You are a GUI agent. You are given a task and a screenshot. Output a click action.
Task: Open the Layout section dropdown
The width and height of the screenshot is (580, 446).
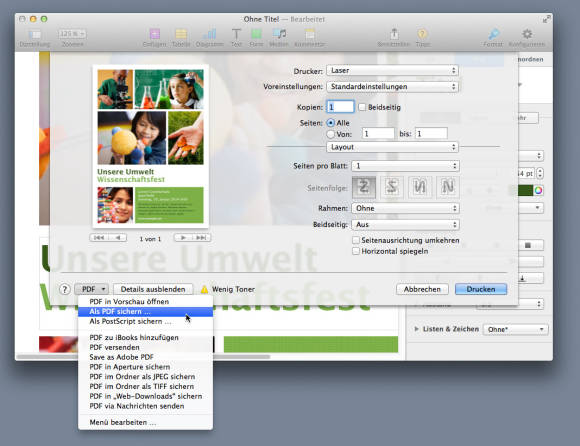(x=392, y=147)
